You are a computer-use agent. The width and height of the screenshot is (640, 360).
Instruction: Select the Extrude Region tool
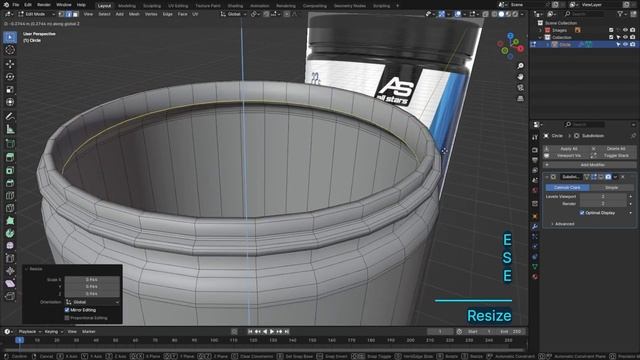[x=10, y=158]
